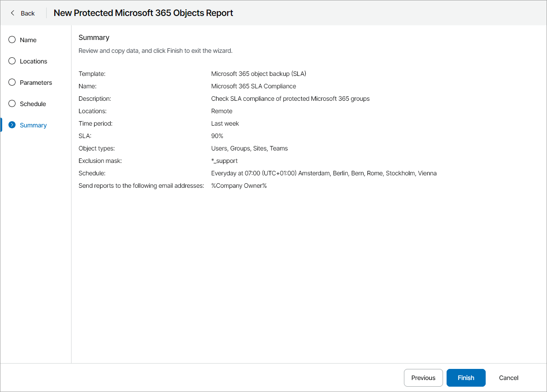Switch to the Parameters wizard step label
Screen dimensions: 547x392
(36, 83)
